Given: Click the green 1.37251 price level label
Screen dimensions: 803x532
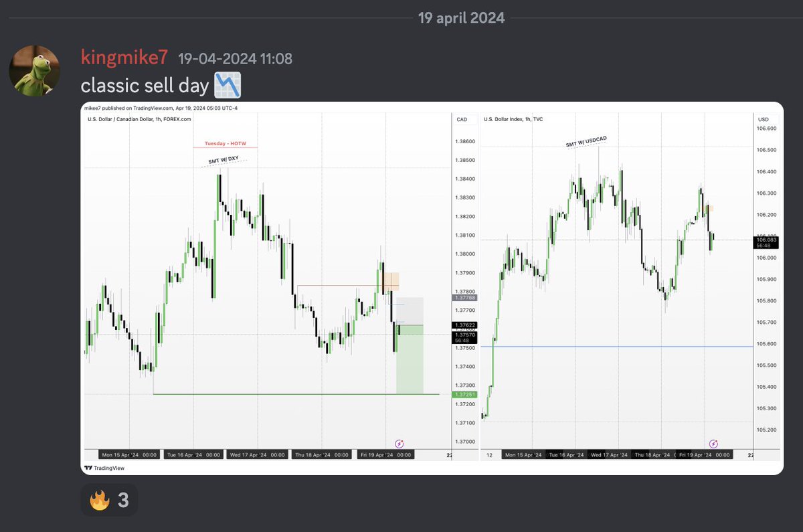Looking at the screenshot, I should (464, 395).
